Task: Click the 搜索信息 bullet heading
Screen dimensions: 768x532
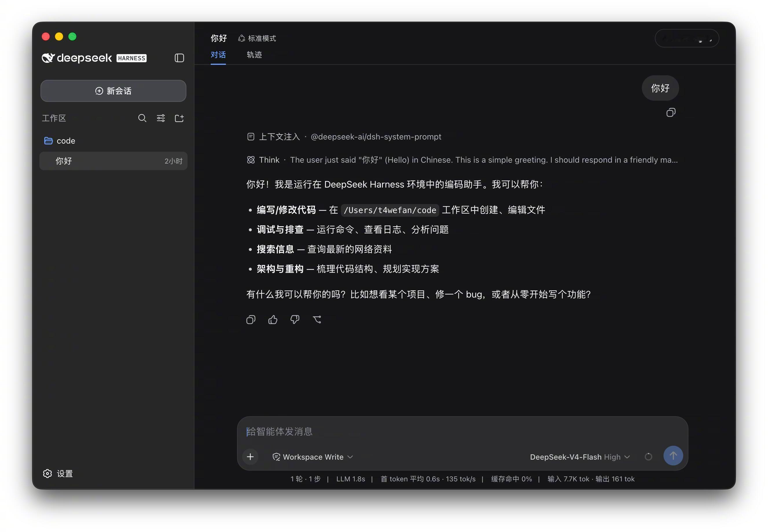Action: point(275,249)
